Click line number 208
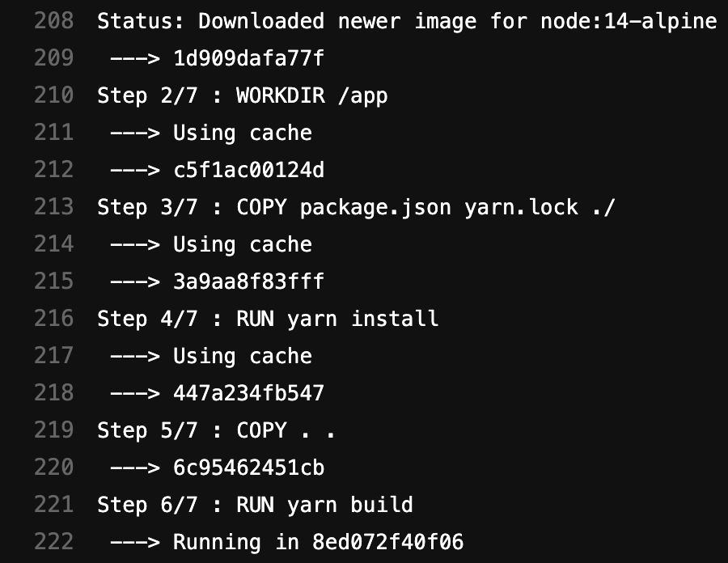The height and width of the screenshot is (563, 728). (53, 21)
